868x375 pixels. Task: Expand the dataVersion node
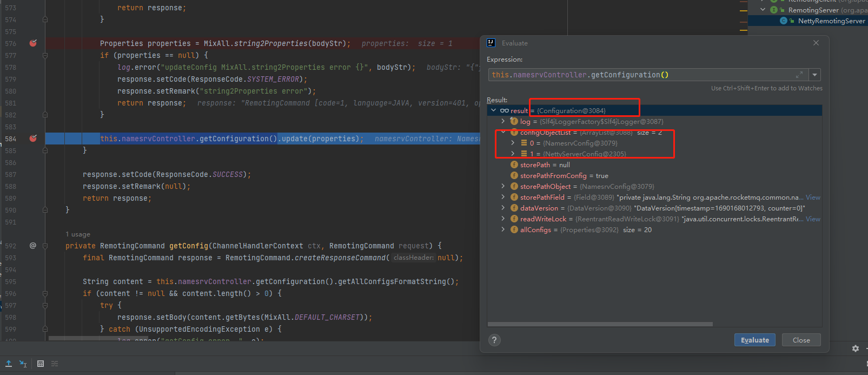click(503, 208)
